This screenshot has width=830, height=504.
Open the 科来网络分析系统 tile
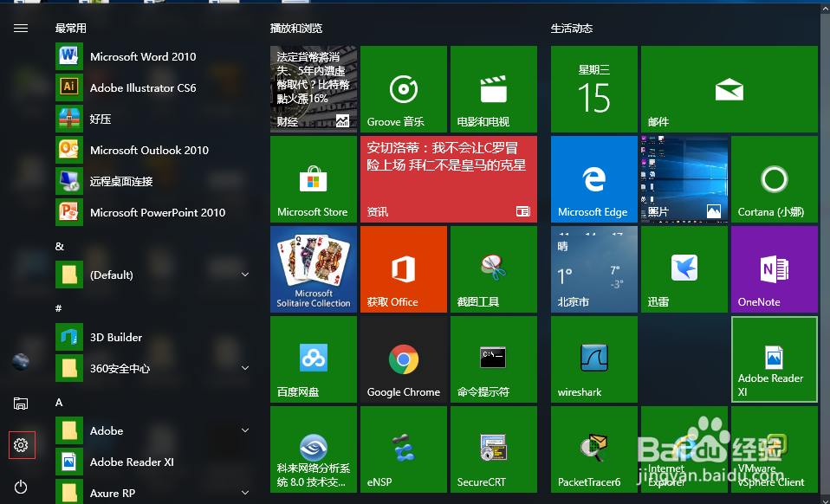click(x=314, y=449)
